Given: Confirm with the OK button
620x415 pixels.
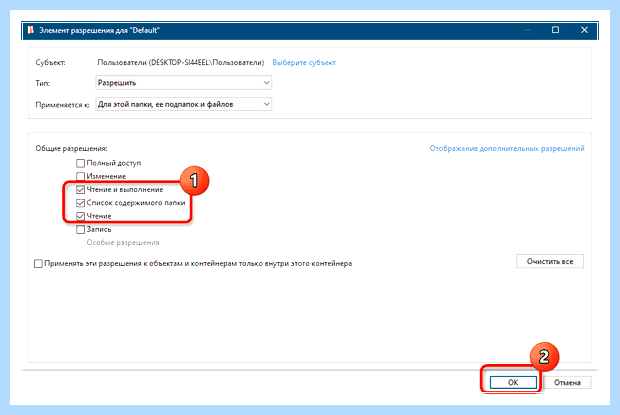Looking at the screenshot, I should (513, 382).
